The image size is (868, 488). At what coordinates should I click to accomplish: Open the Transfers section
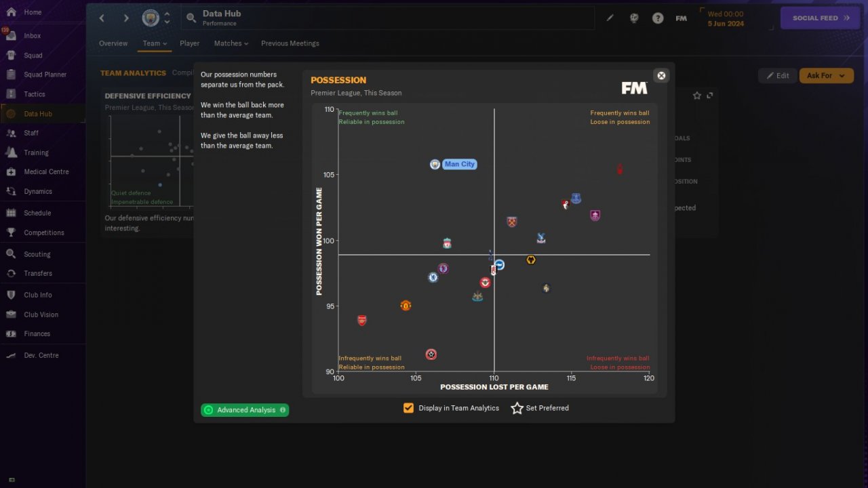pyautogui.click(x=38, y=273)
